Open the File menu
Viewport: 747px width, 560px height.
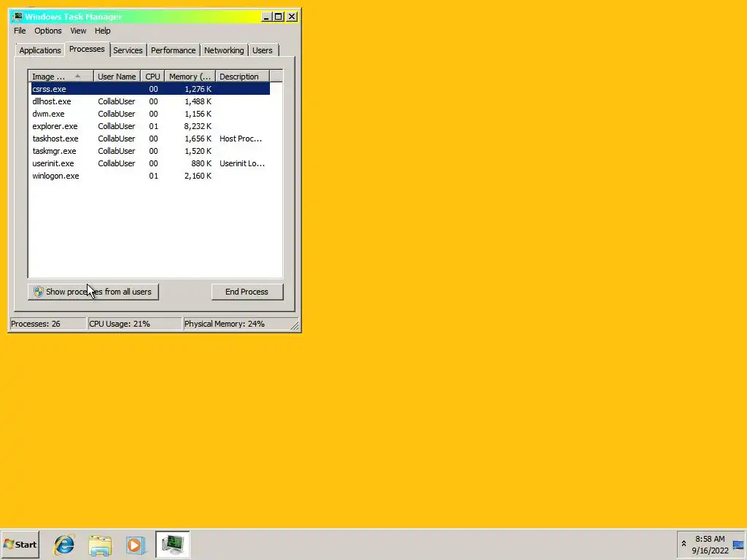coord(20,31)
